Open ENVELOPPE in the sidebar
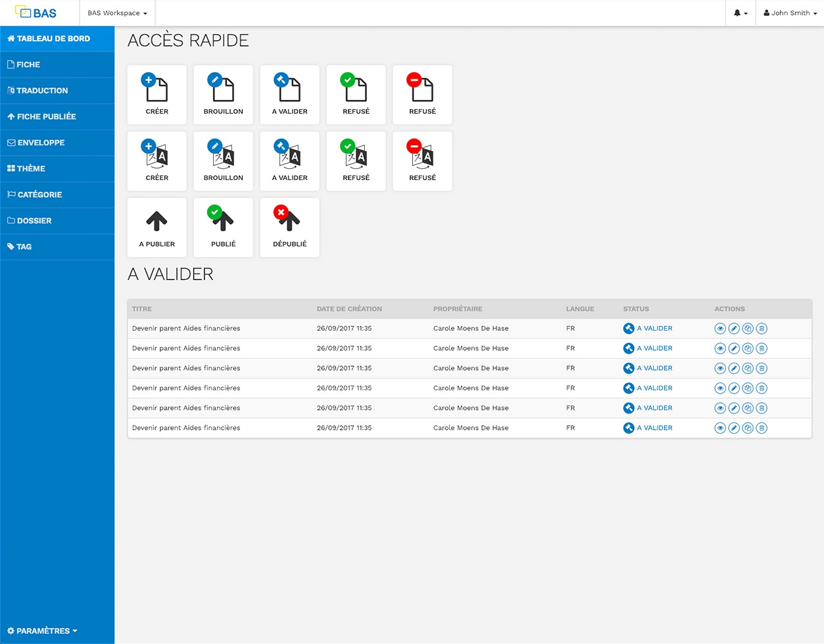Screen dimensions: 824x644 pos(57,143)
